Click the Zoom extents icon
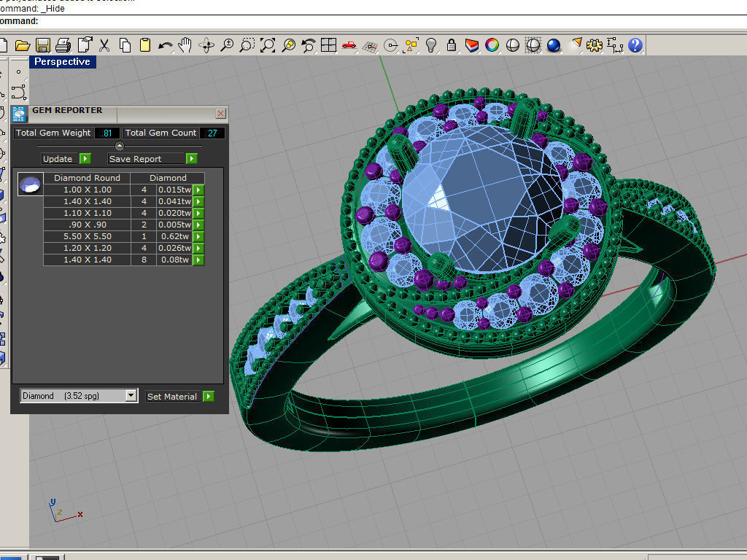 pos(267,45)
